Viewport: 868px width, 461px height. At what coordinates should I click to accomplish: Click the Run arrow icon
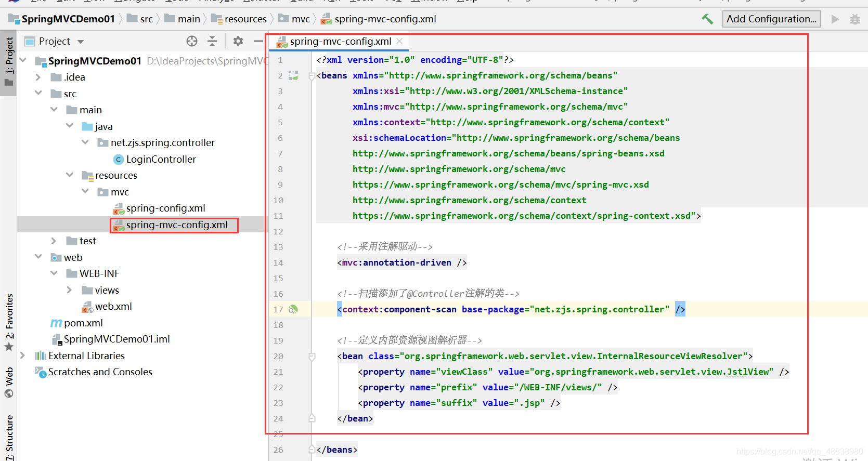[835, 19]
